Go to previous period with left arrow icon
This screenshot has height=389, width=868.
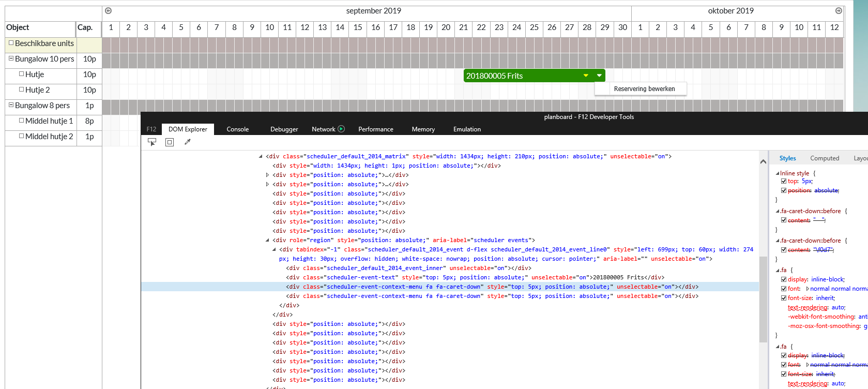tap(108, 11)
